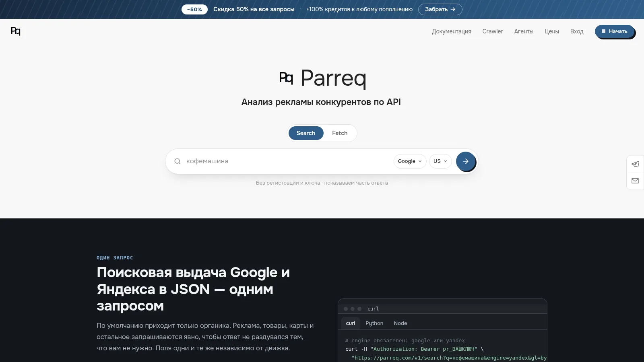Submit the search with arrow button

466,161
